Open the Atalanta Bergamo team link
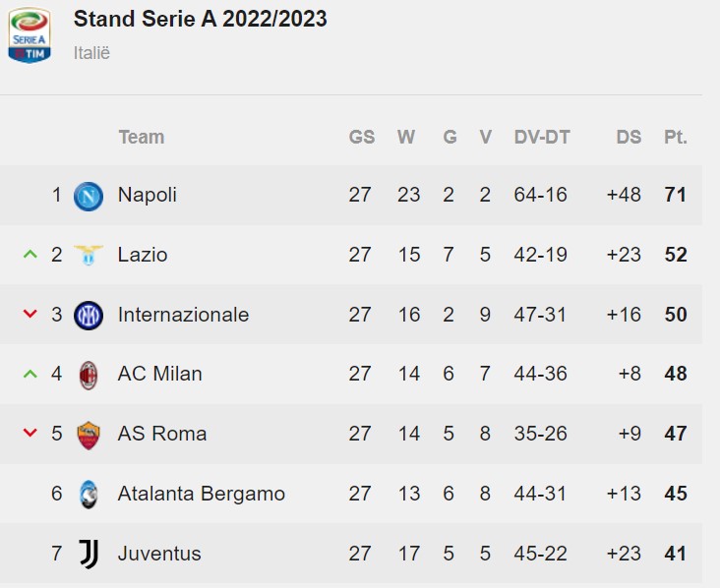 click(202, 494)
